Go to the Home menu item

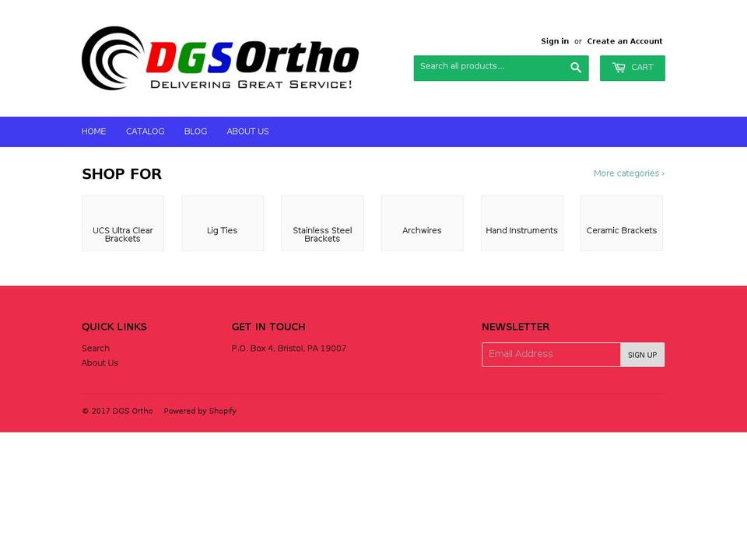point(93,131)
